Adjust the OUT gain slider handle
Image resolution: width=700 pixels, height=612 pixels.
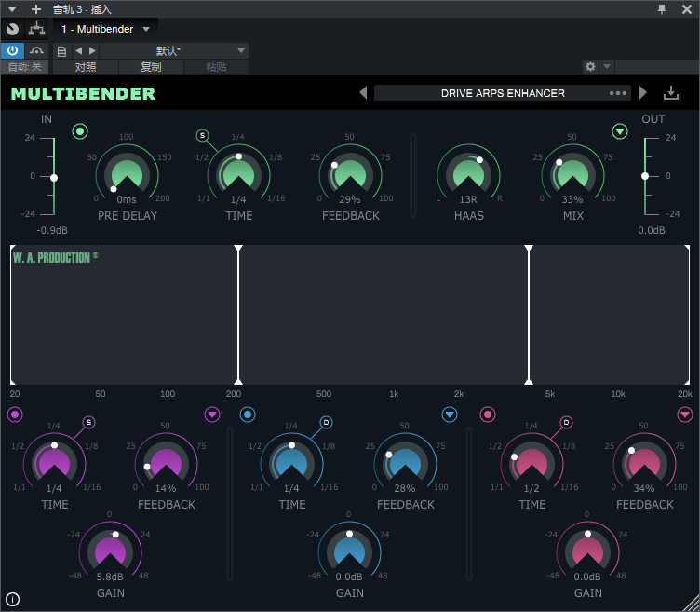click(645, 176)
